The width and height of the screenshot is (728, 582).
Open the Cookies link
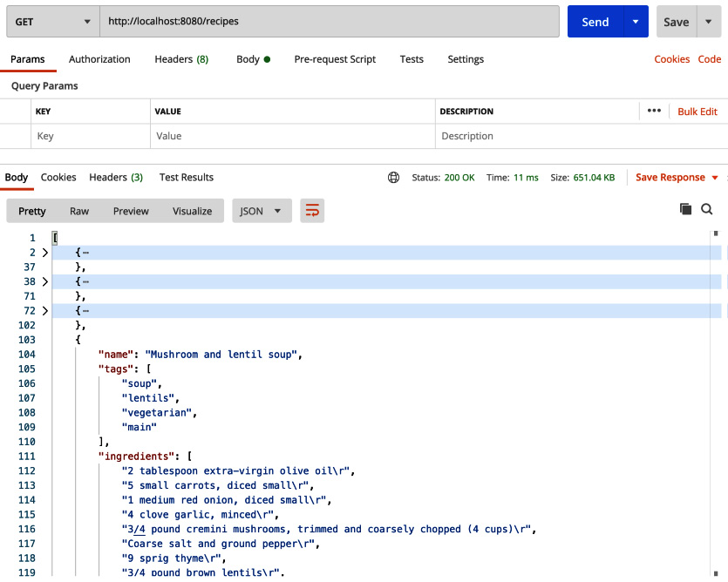[x=672, y=59]
